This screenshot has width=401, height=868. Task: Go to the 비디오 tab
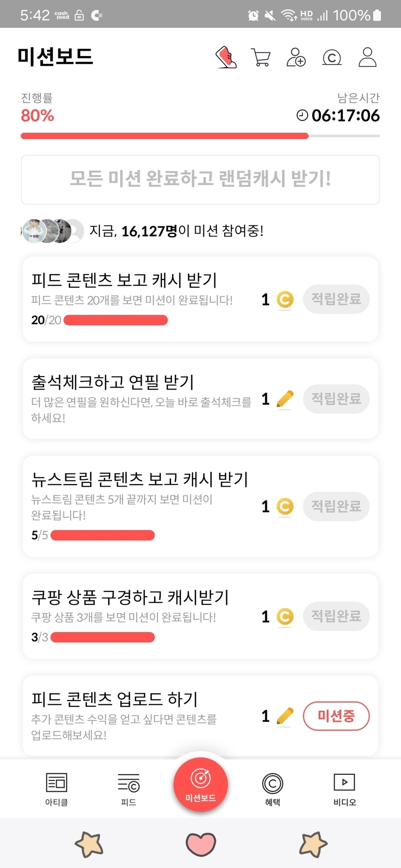pos(344,789)
